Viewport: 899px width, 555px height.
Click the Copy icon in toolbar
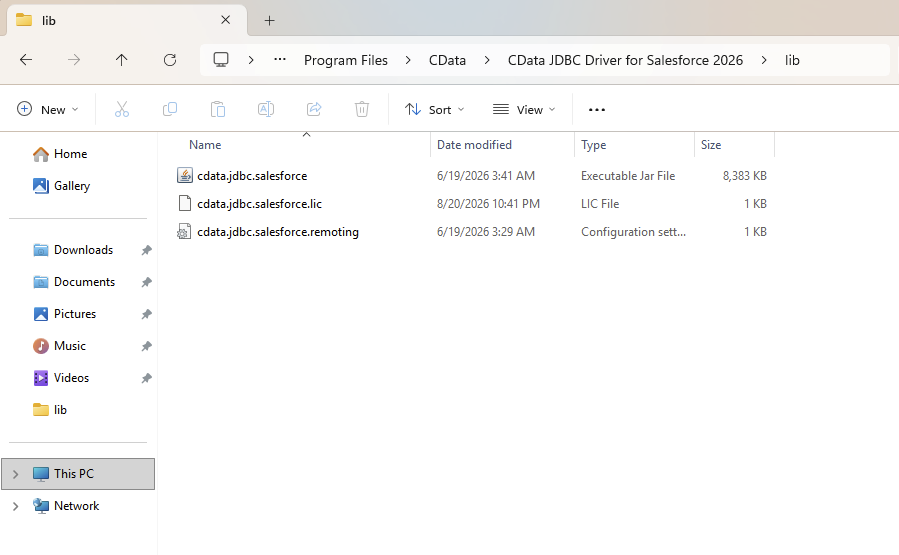point(170,109)
